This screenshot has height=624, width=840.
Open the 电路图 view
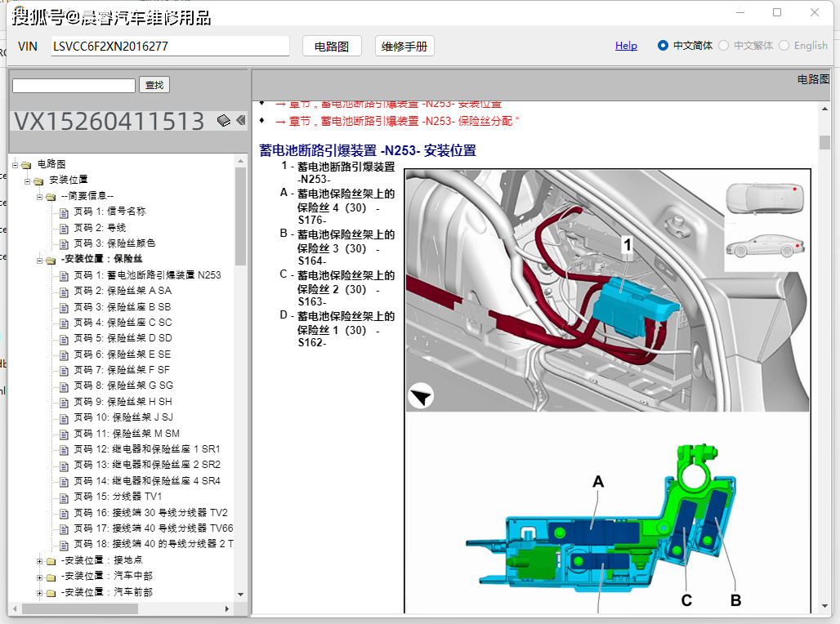coord(332,45)
